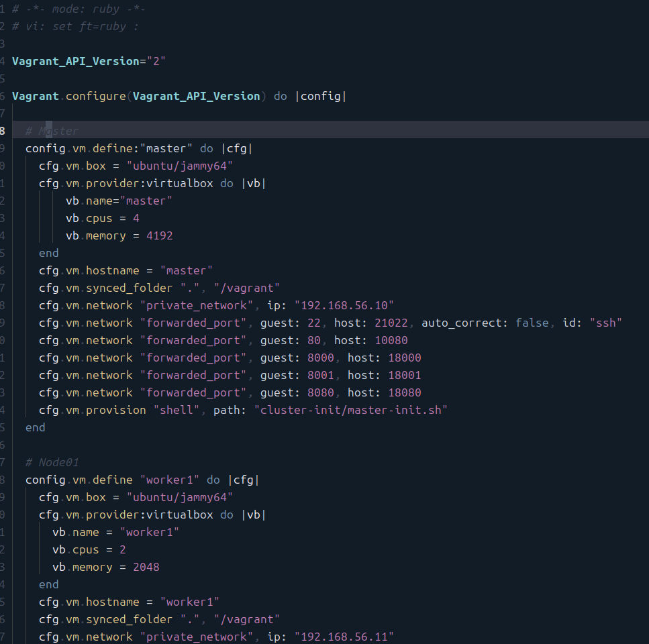
Task: Place cursor on the "# Node01" comment
Action: 52,462
